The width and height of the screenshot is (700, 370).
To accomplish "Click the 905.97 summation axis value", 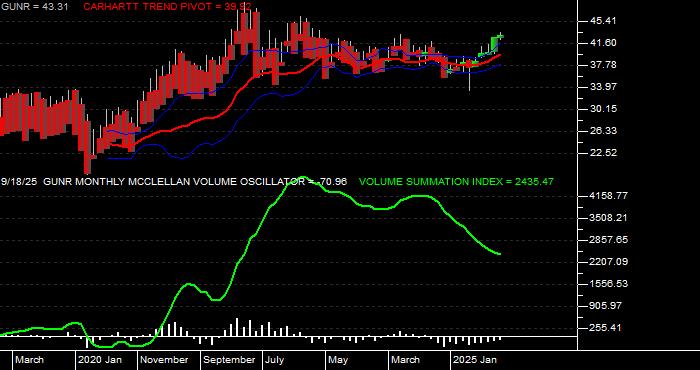I will pos(606,306).
